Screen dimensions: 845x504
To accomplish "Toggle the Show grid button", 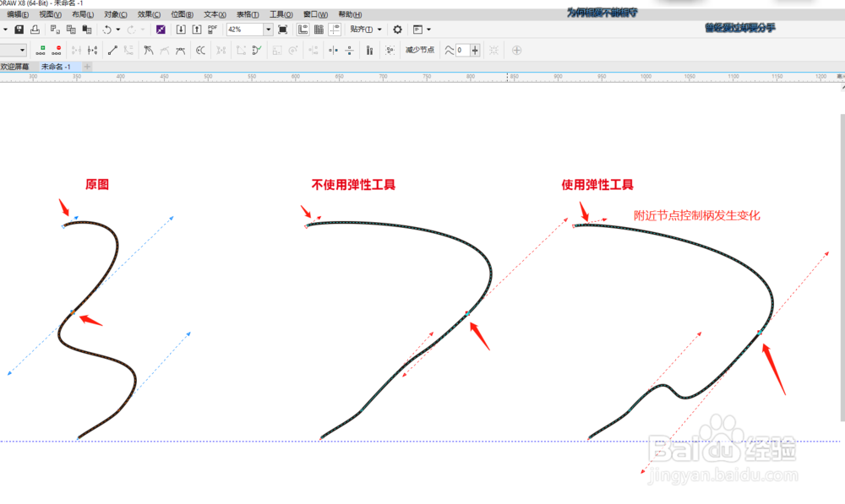I will coord(319,30).
